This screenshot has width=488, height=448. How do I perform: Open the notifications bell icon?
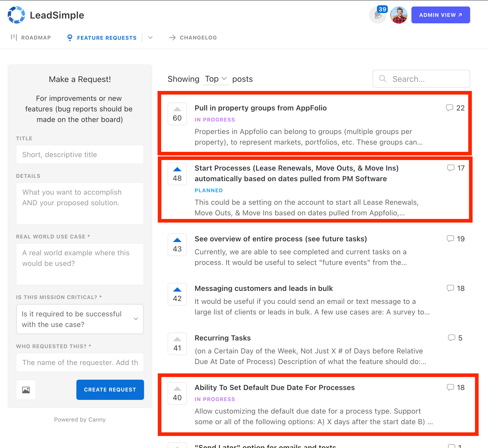coord(377,15)
